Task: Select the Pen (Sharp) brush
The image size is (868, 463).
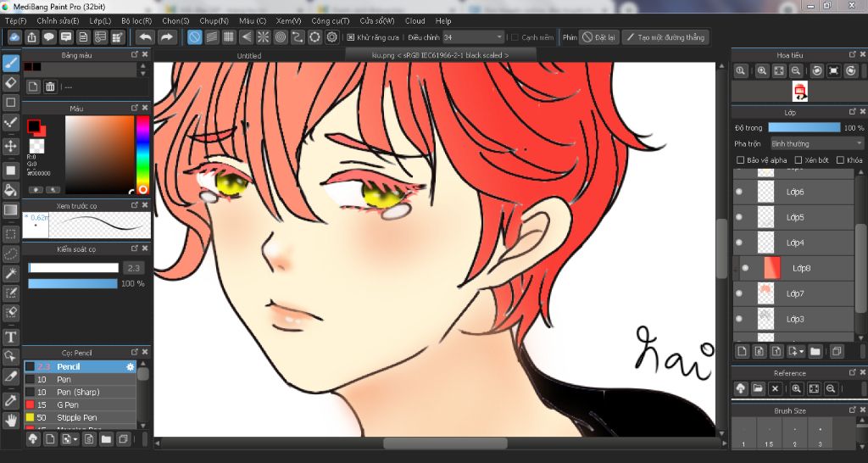Action: point(80,392)
